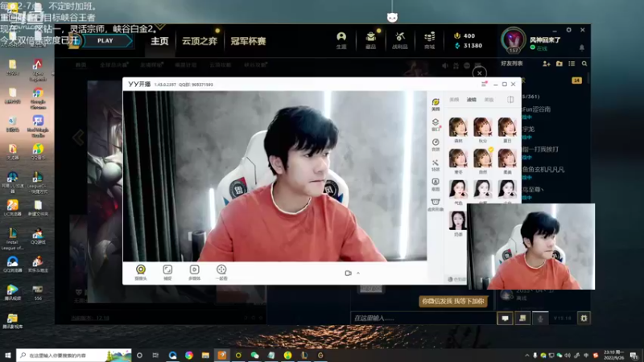Switch to the 美妆 tab in filter panel
Image resolution: width=644 pixels, height=362 pixels.
click(x=489, y=100)
